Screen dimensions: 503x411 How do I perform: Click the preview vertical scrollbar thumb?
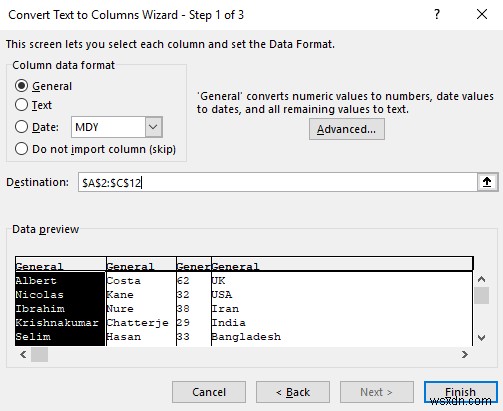(481, 295)
